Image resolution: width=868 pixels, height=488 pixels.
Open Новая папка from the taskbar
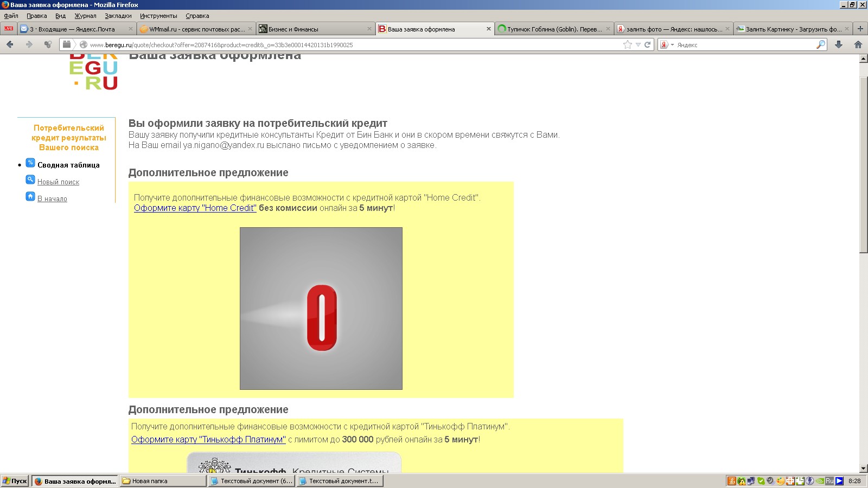tap(163, 480)
